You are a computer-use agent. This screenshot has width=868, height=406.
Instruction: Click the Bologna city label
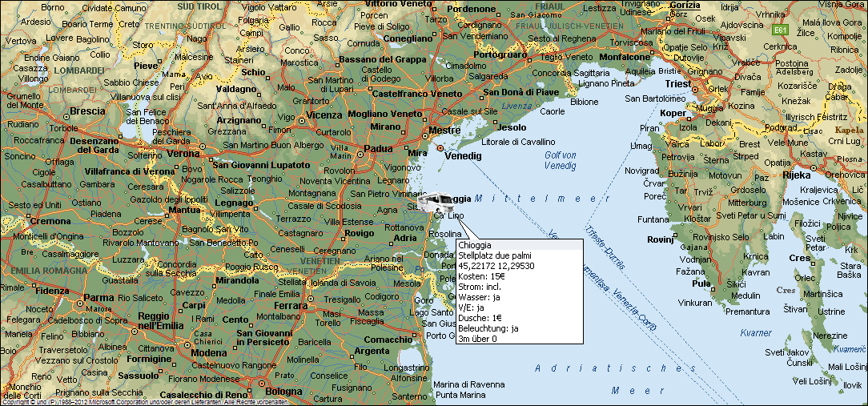(283, 392)
